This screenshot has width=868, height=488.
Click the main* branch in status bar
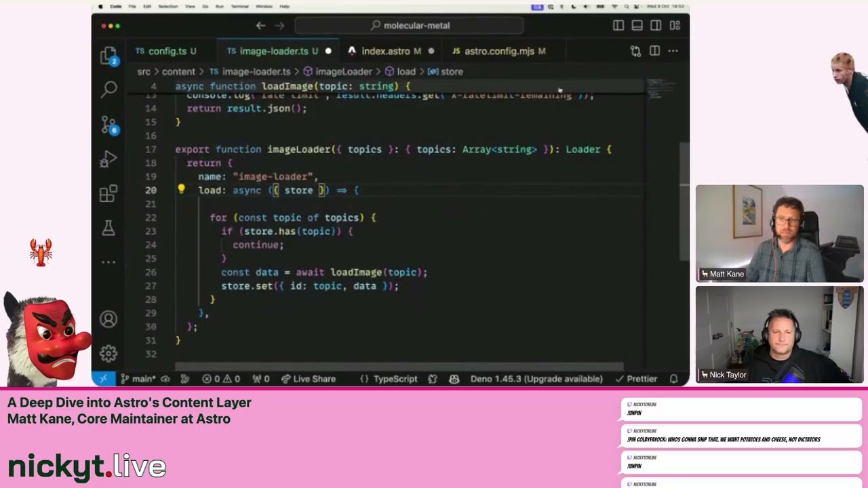(138, 379)
